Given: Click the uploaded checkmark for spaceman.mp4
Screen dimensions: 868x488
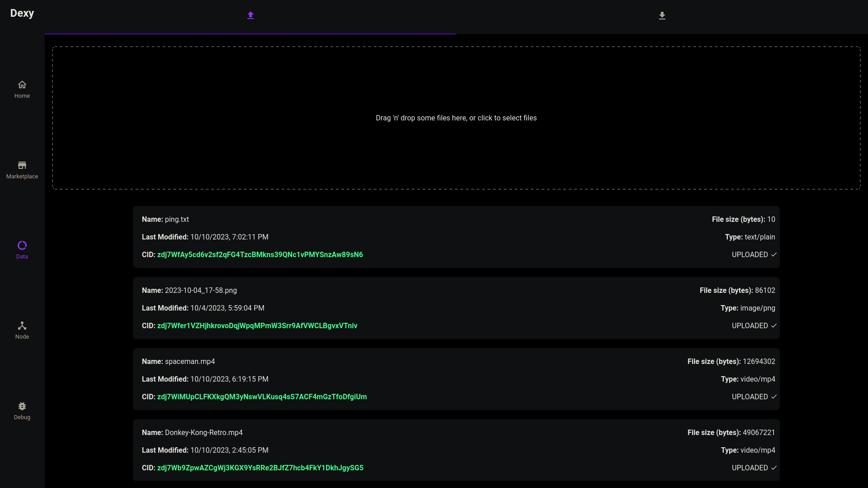Looking at the screenshot, I should (x=773, y=397).
